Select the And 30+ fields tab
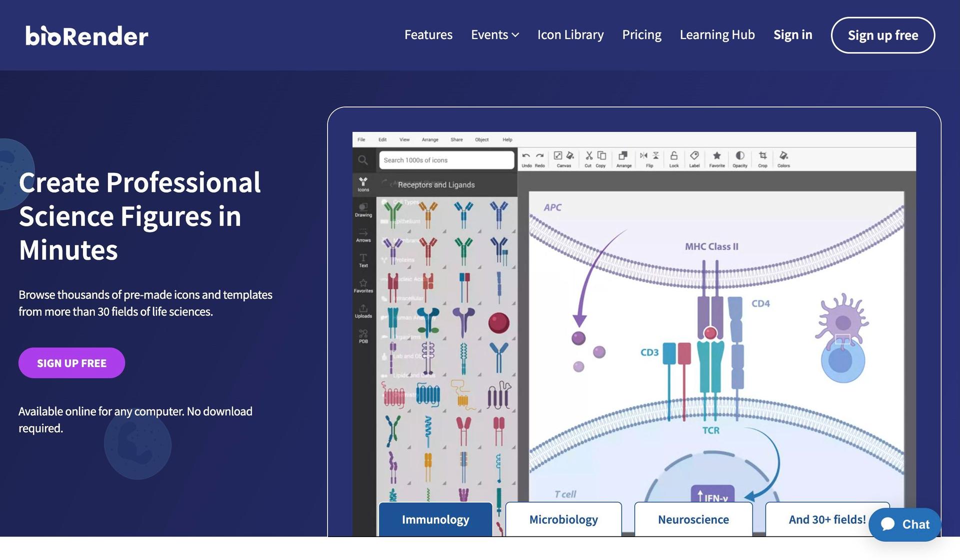This screenshot has height=560, width=960. (x=827, y=520)
